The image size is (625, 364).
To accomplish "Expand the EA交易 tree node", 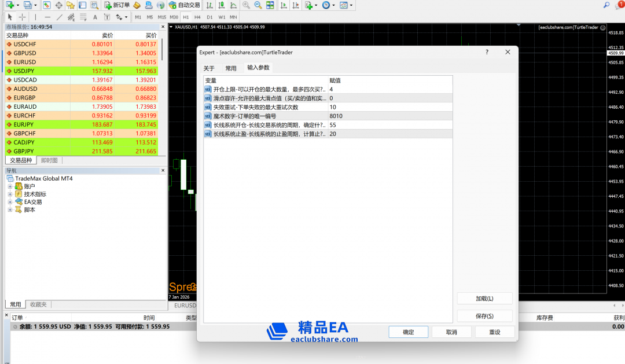I will point(10,202).
